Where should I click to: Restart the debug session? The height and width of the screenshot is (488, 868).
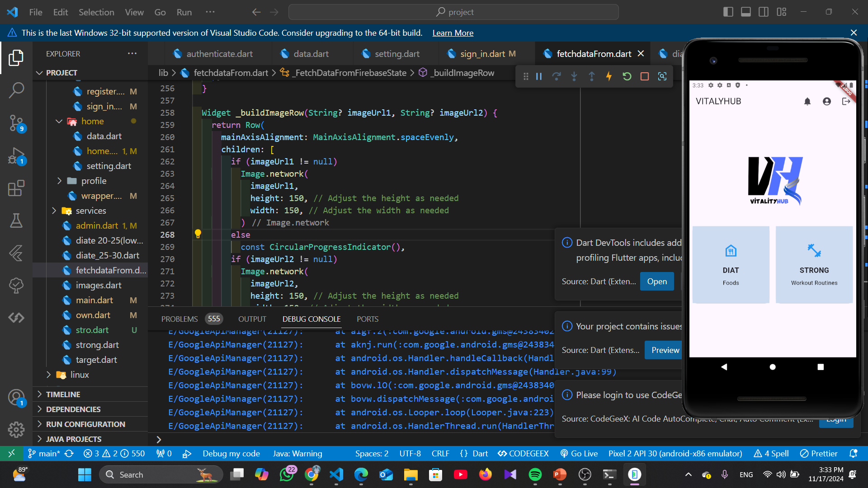click(x=627, y=76)
